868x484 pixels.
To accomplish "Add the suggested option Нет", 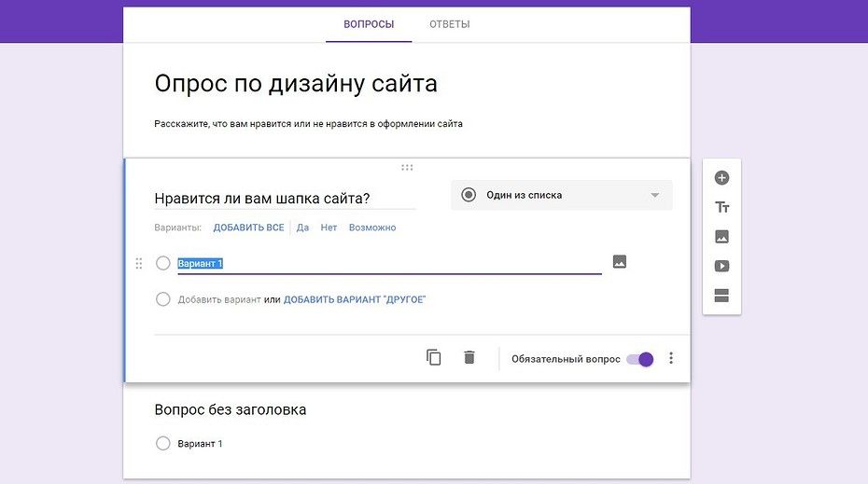I will tap(329, 228).
